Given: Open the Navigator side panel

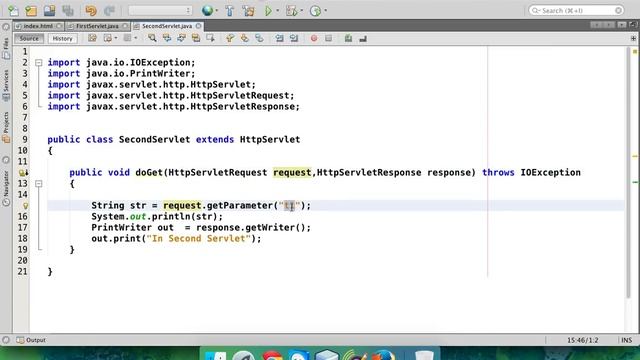Looking at the screenshot, I should [x=6, y=188].
